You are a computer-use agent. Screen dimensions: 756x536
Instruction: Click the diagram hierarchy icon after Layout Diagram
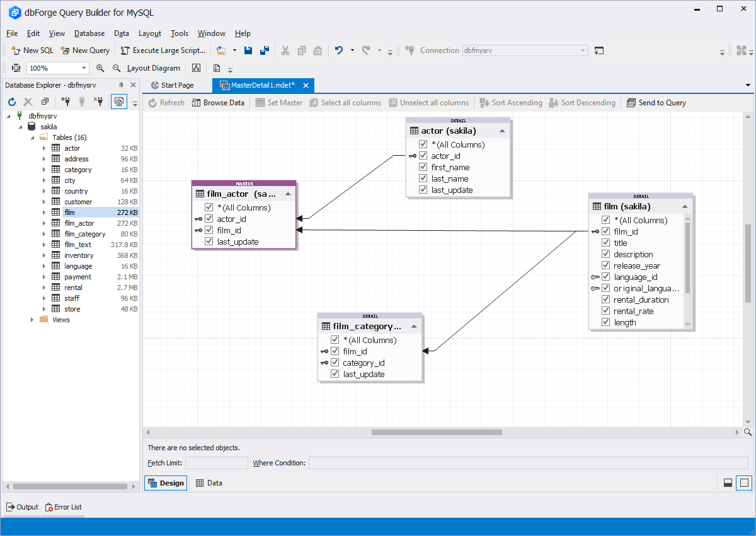click(196, 68)
